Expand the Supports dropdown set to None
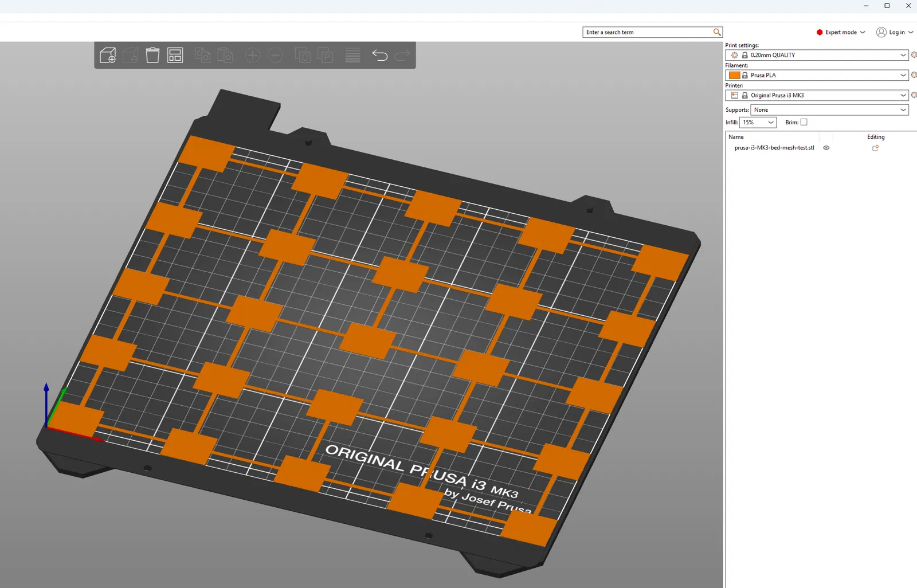 [829, 109]
